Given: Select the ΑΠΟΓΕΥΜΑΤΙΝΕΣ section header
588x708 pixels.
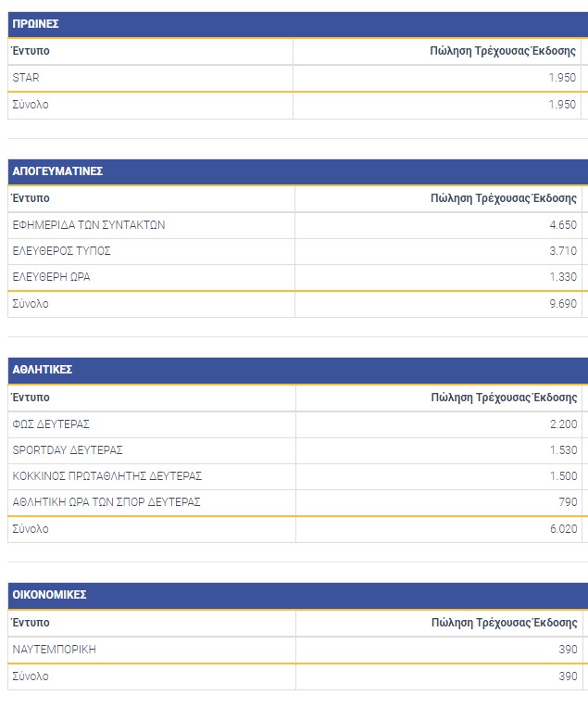Looking at the screenshot, I should tap(57, 171).
